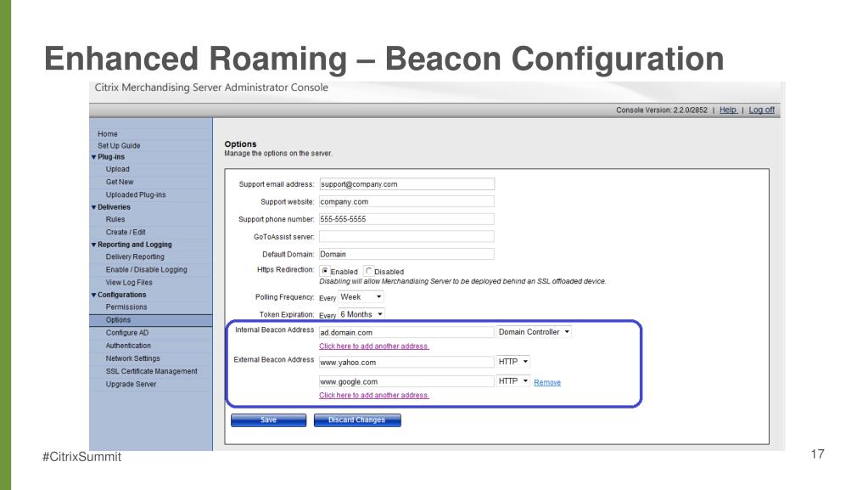Image resolution: width=868 pixels, height=490 pixels.
Task: Focus the Support email address field
Action: (x=407, y=184)
